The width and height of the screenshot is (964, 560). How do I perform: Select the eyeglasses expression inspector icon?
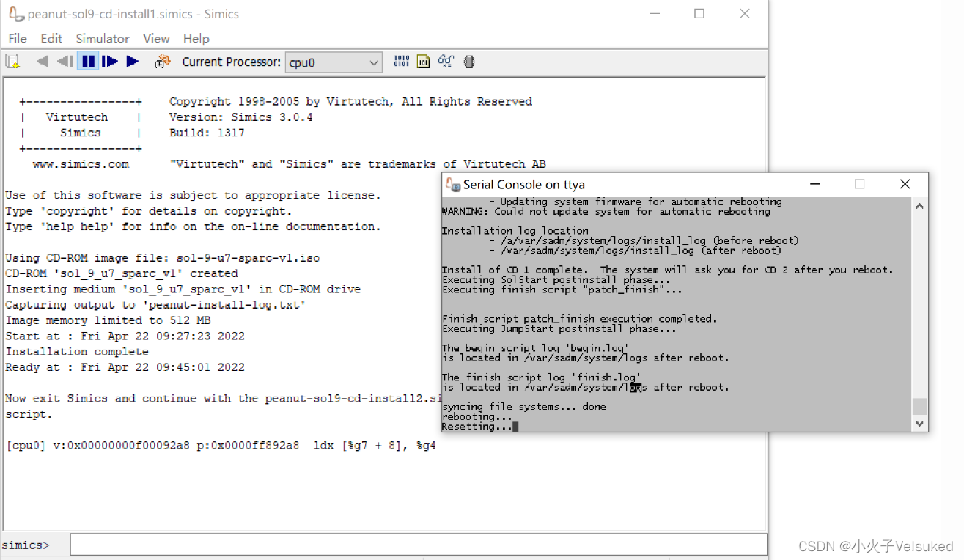(x=446, y=62)
